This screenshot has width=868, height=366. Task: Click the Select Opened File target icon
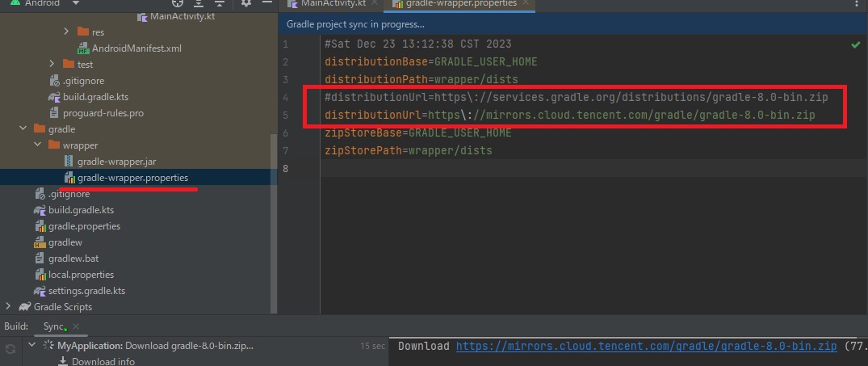coord(178,2)
